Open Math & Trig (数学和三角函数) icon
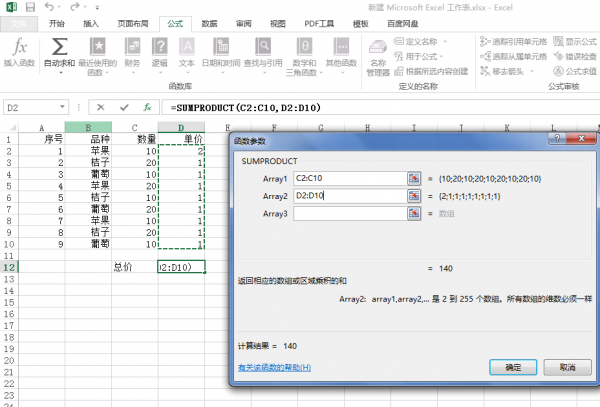This screenshot has width=600, height=407. pos(305,47)
